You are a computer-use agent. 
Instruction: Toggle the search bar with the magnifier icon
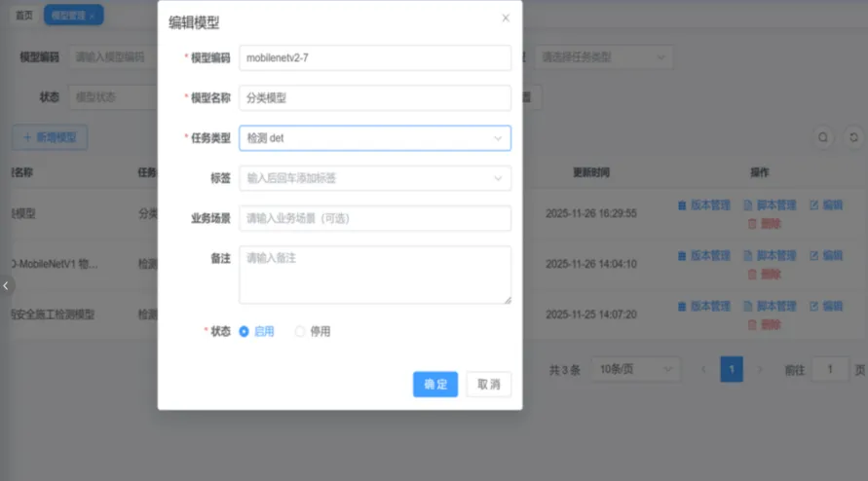tap(823, 137)
